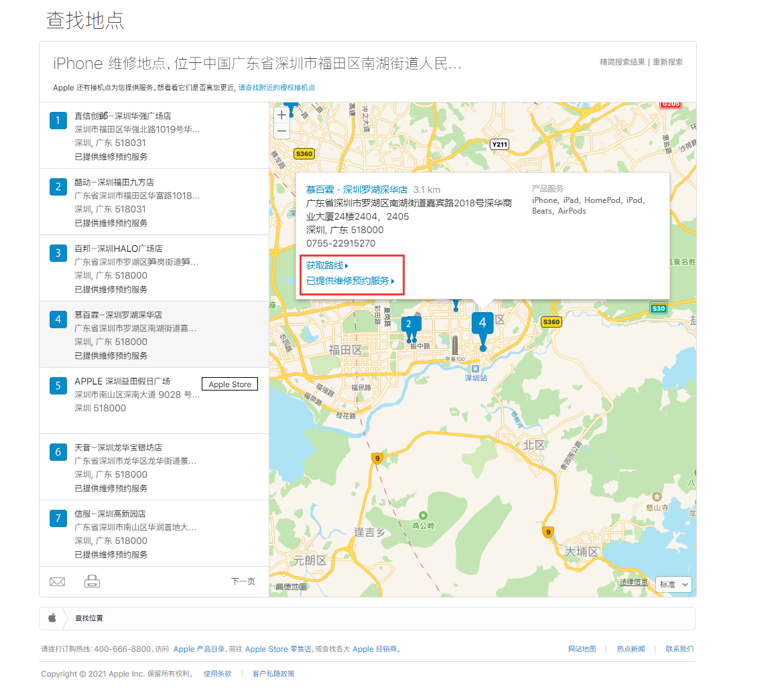
Task: Click numbered badge 1 beside 直信创邺
Action: click(x=58, y=120)
